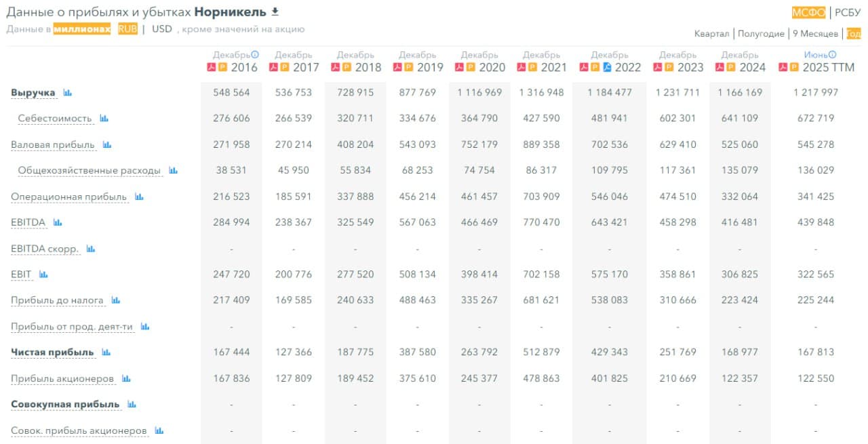Switch reporting standard to РСБУ
Image resolution: width=868 pixels, height=444 pixels.
(847, 12)
